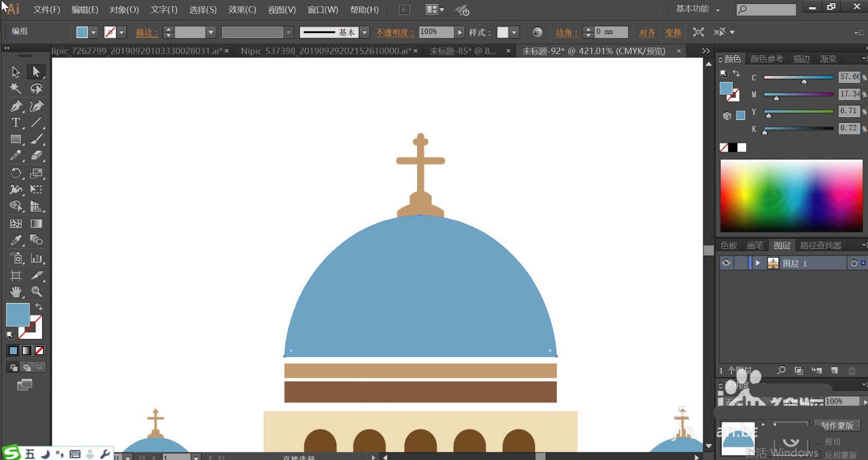
Task: Select the Pen tool
Action: 16,106
